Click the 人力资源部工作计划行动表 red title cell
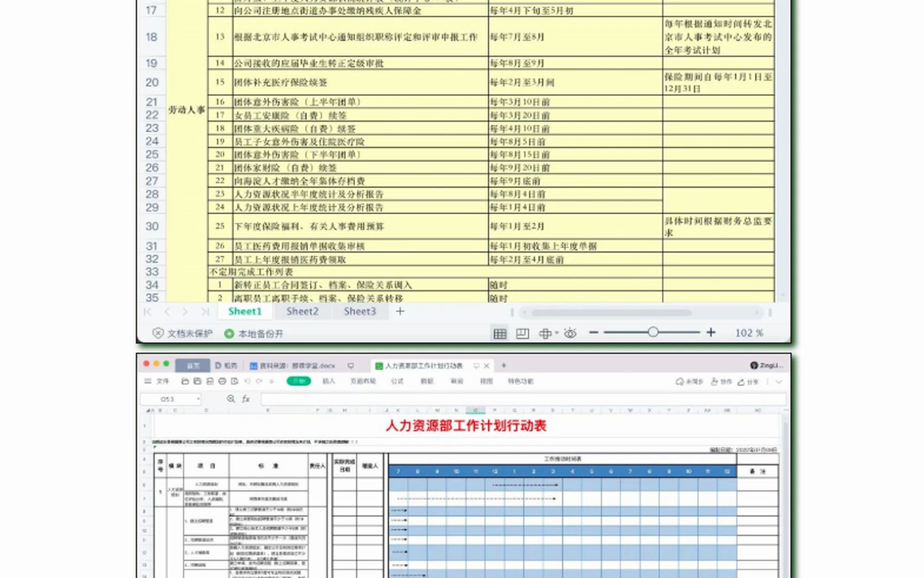The width and height of the screenshot is (924, 578). click(466, 426)
